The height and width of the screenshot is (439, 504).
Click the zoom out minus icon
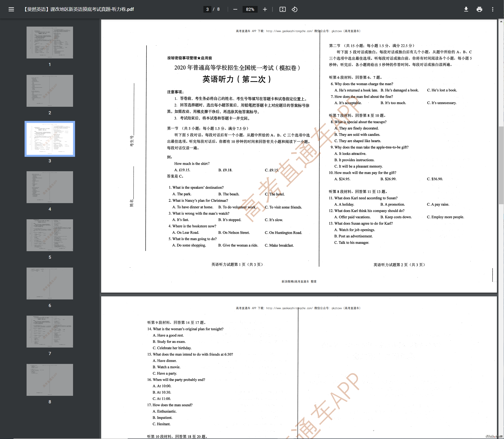coord(235,9)
